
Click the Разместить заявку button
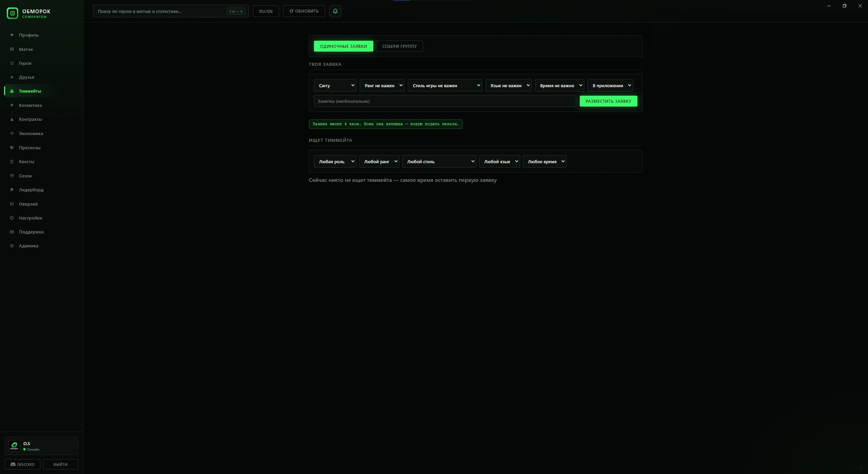pyautogui.click(x=608, y=101)
